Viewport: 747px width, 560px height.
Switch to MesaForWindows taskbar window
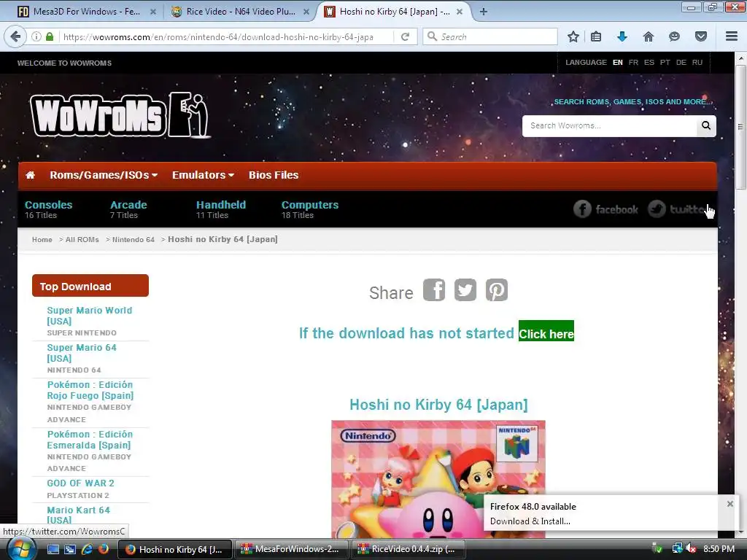coord(292,549)
